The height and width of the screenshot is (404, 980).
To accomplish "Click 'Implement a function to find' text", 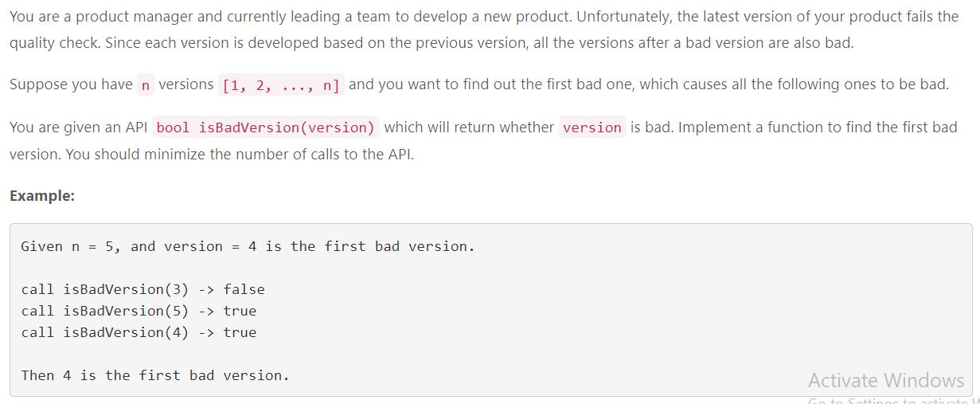I will click(x=765, y=127).
